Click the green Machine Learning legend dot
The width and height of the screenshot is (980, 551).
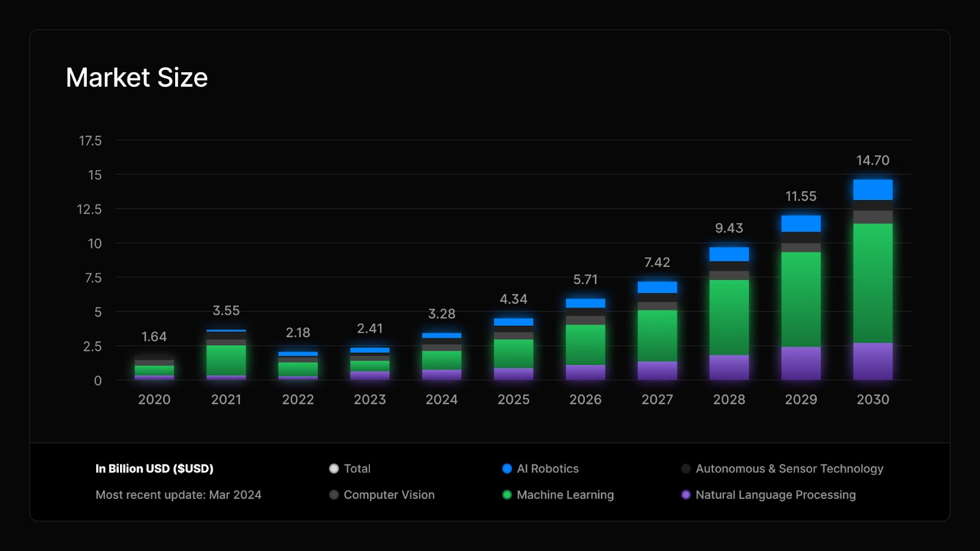507,495
